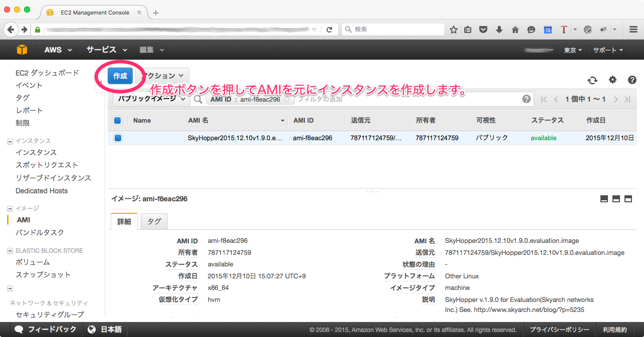644x337 pixels.
Task: Open dropdown arrow beside red T extension
Action: (x=575, y=30)
